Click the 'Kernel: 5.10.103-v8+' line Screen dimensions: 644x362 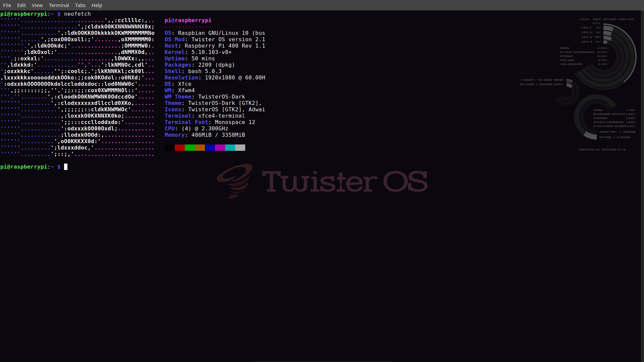pyautogui.click(x=198, y=52)
